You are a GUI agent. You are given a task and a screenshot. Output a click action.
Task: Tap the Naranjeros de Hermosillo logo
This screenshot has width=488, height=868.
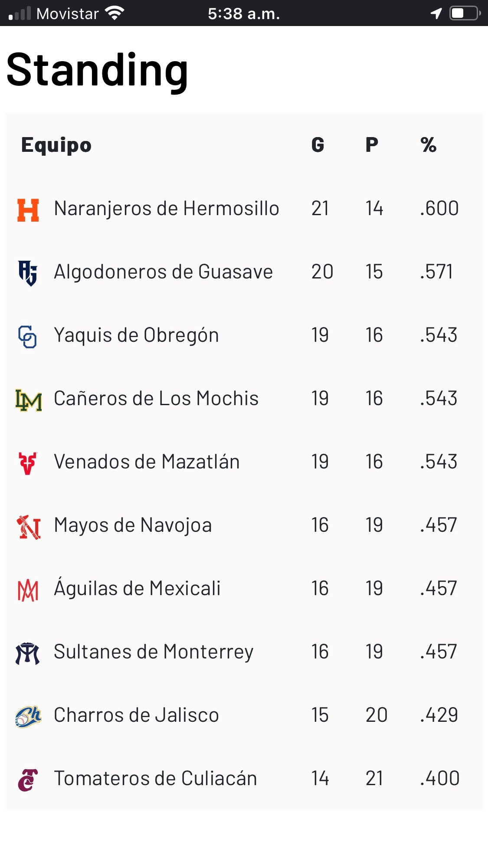point(28,210)
